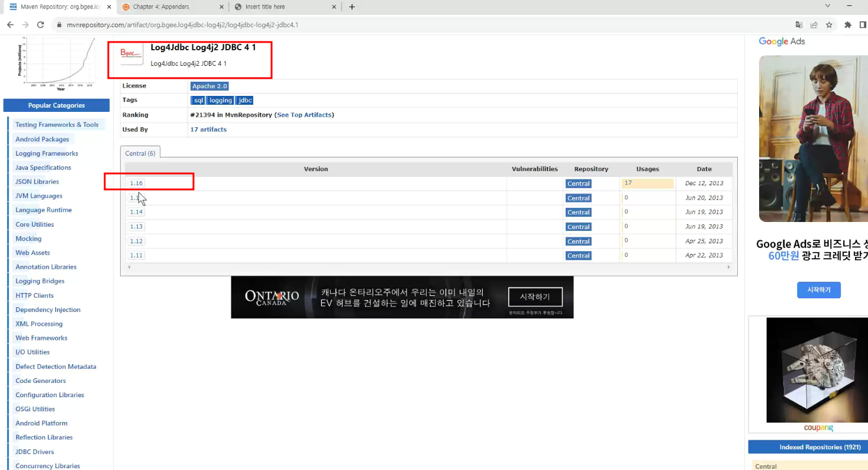Open version 1.14

137,212
